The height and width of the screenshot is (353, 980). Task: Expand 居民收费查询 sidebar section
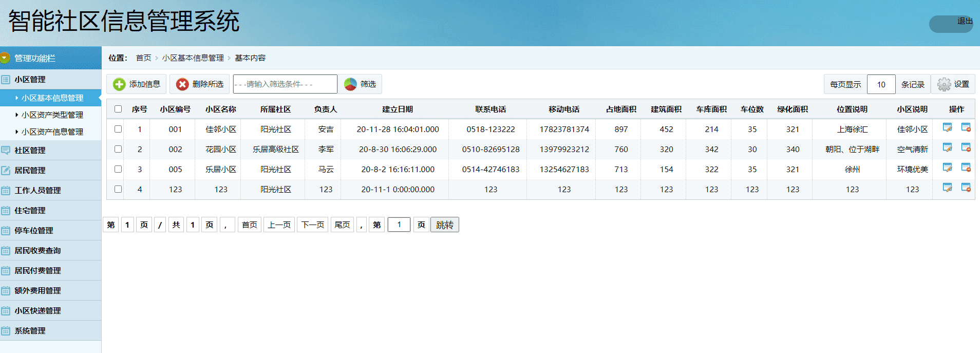(50, 251)
